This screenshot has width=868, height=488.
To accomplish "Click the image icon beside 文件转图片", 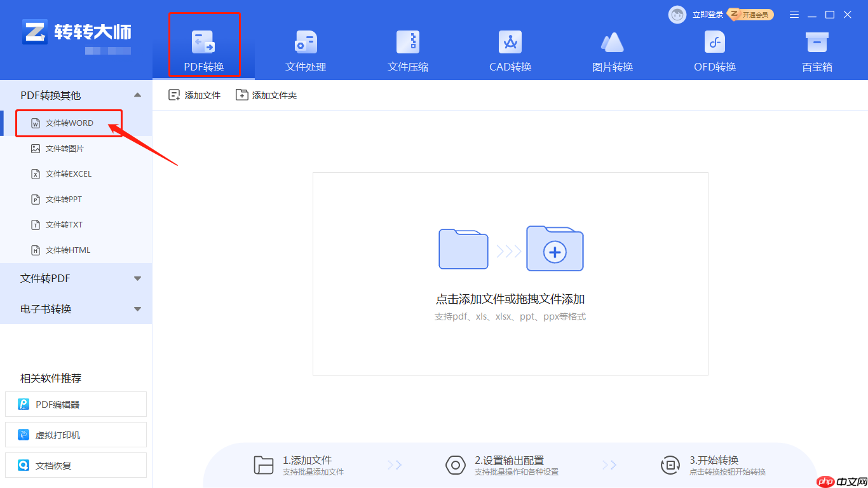I will [x=36, y=149].
